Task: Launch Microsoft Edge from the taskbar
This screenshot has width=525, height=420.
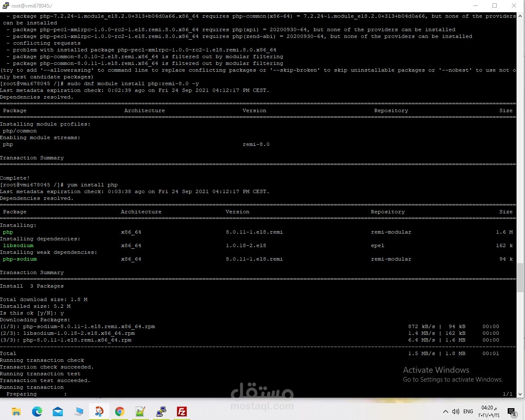Action: [x=37, y=412]
